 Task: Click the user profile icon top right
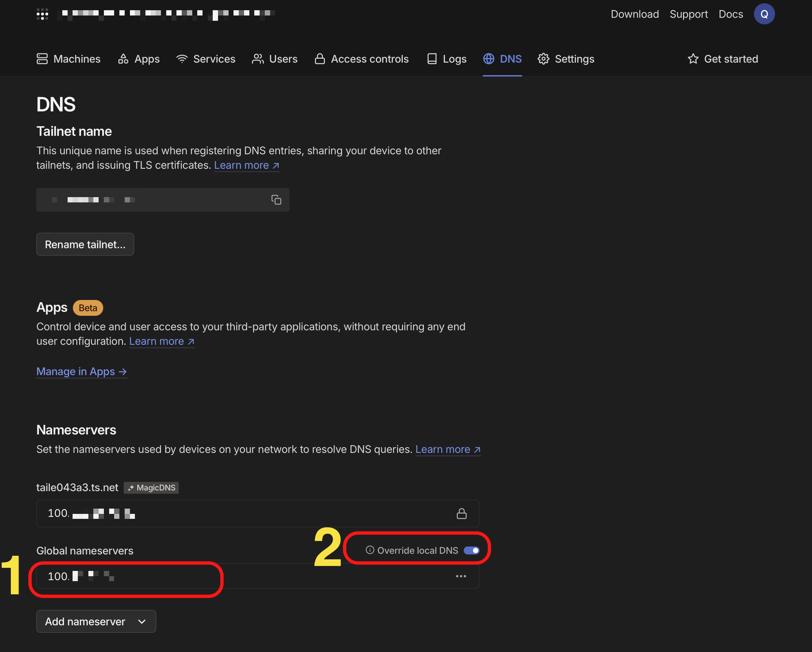tap(765, 14)
